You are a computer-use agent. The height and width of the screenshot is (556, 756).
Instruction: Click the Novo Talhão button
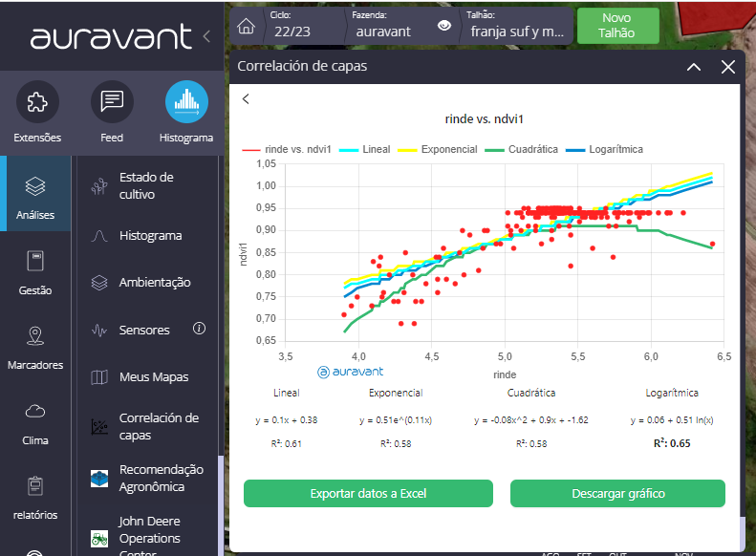tap(617, 26)
